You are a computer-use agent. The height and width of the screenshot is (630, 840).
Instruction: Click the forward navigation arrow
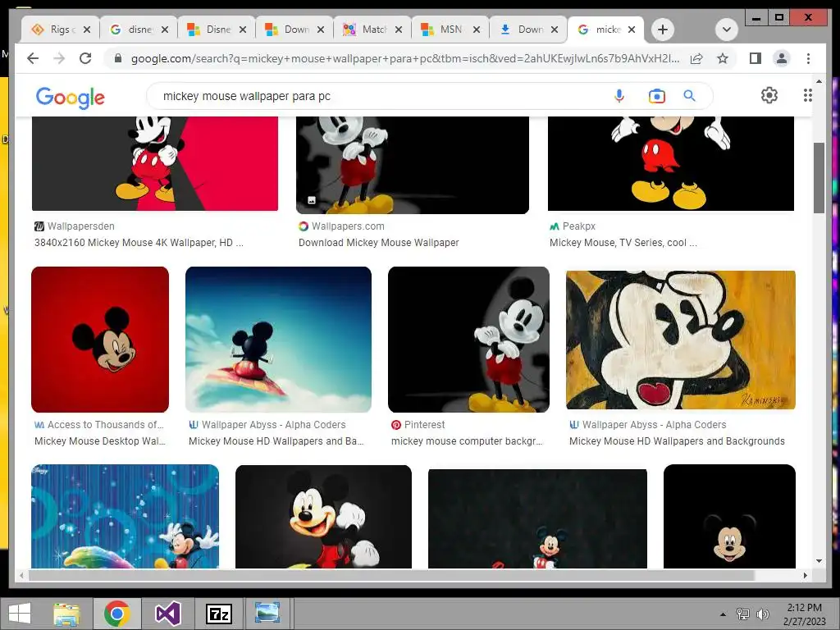[x=59, y=58]
